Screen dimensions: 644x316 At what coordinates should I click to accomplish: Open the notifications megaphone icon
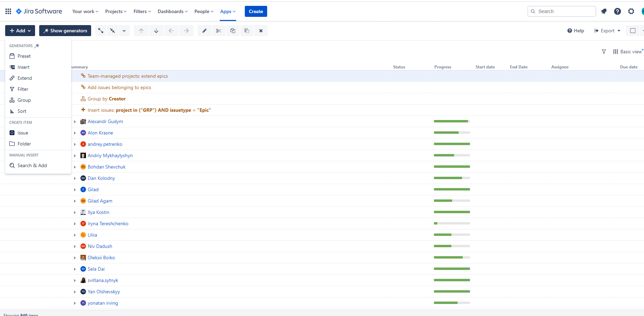pyautogui.click(x=604, y=11)
